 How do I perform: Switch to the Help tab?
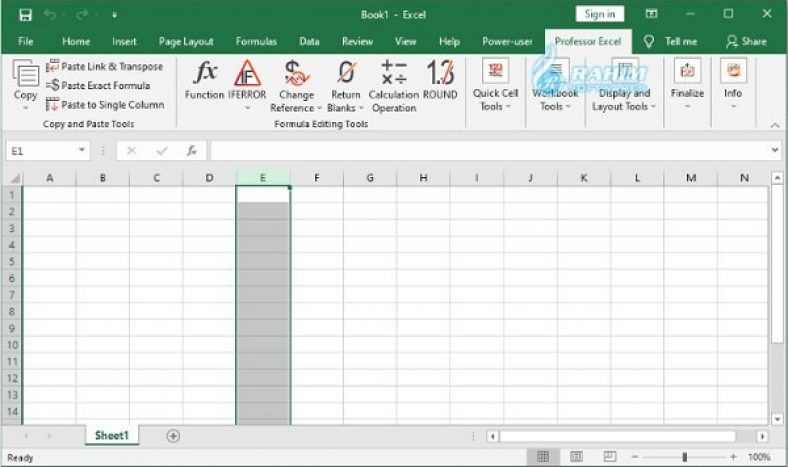(449, 42)
